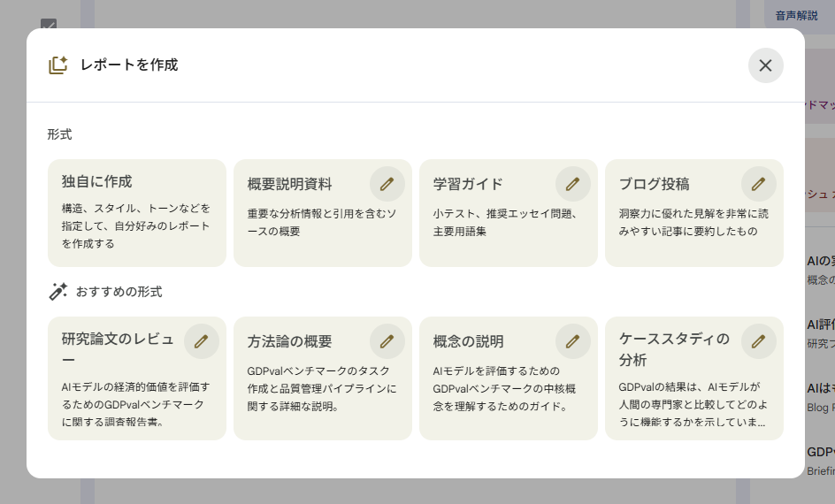The width and height of the screenshot is (835, 504).
Task: Click the 音声解説 button behind dialog
Action: (x=796, y=15)
